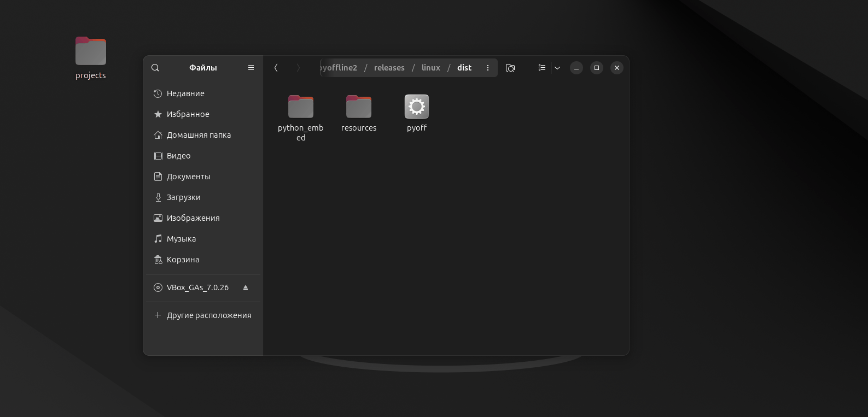Click the Home folder house icon
868x417 pixels.
pos(158,135)
